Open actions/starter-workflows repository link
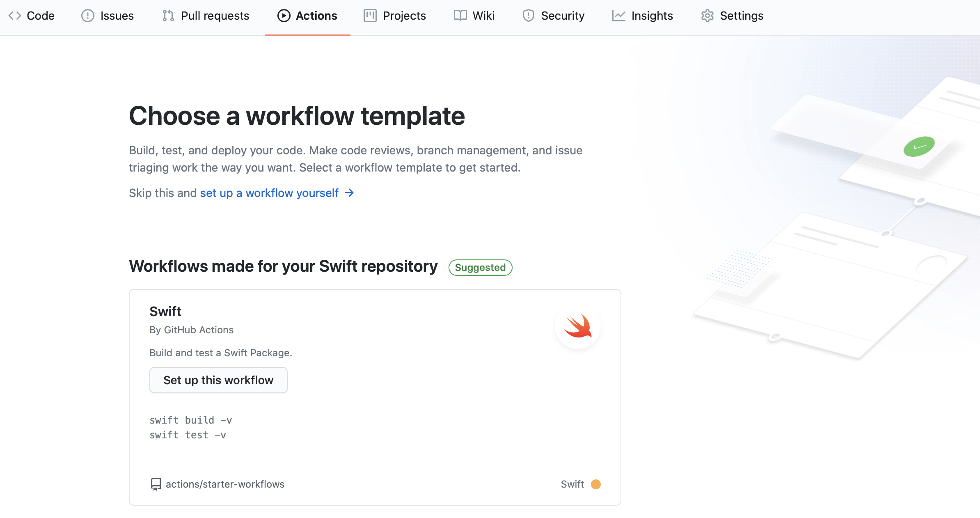This screenshot has height=518, width=980. click(225, 484)
